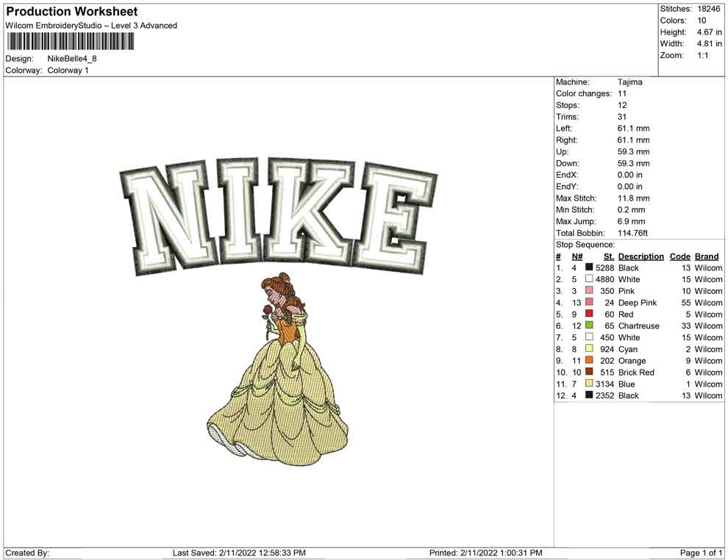The width and height of the screenshot is (728, 560).
Task: Click the Black swatch in stop 1
Action: [x=589, y=268]
